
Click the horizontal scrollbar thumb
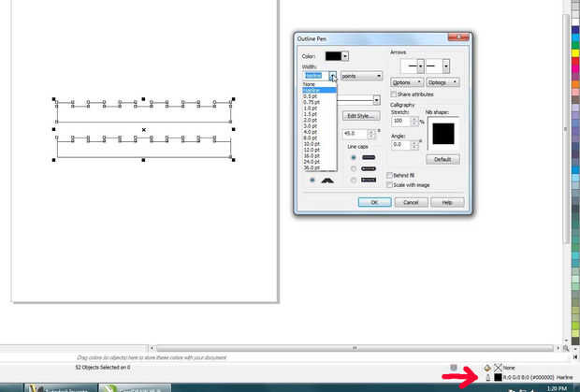click(x=355, y=348)
